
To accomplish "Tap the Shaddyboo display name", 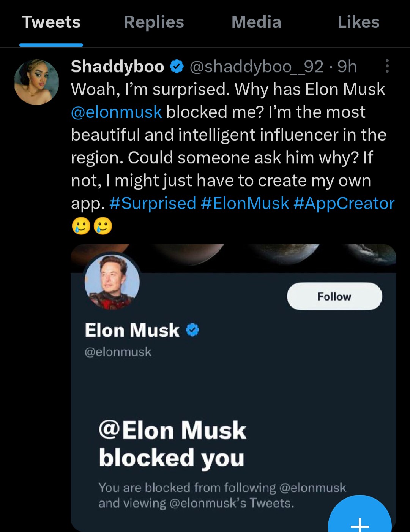I will (117, 66).
